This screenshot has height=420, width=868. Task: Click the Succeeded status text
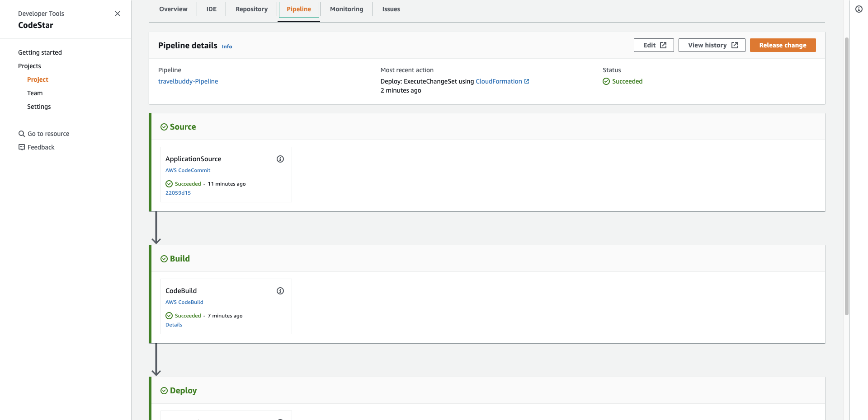pos(627,81)
